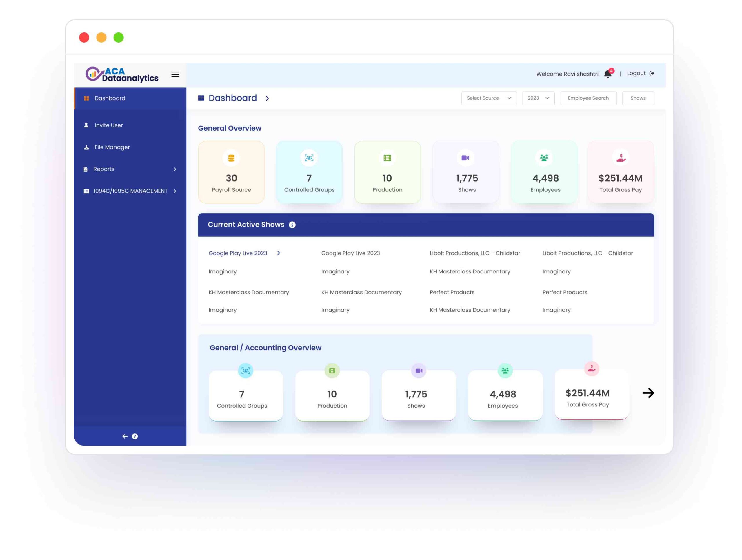
Task: Click the logout arrow icon
Action: tap(652, 73)
